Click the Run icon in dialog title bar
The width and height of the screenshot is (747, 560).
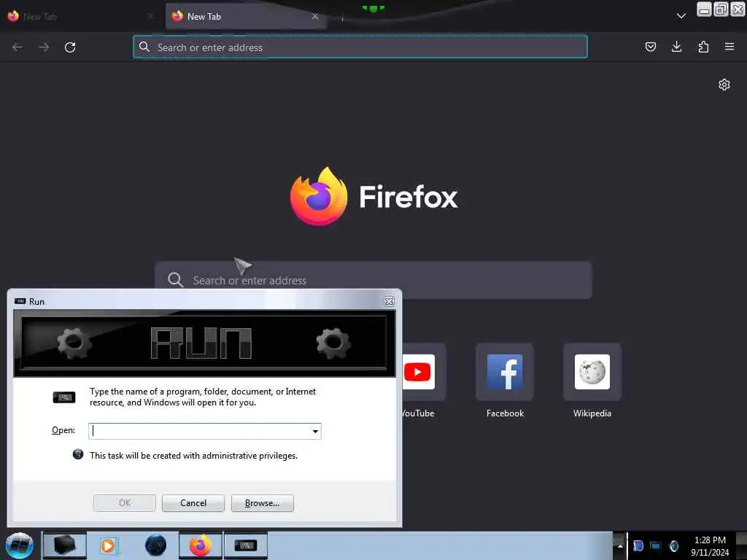[x=20, y=301]
